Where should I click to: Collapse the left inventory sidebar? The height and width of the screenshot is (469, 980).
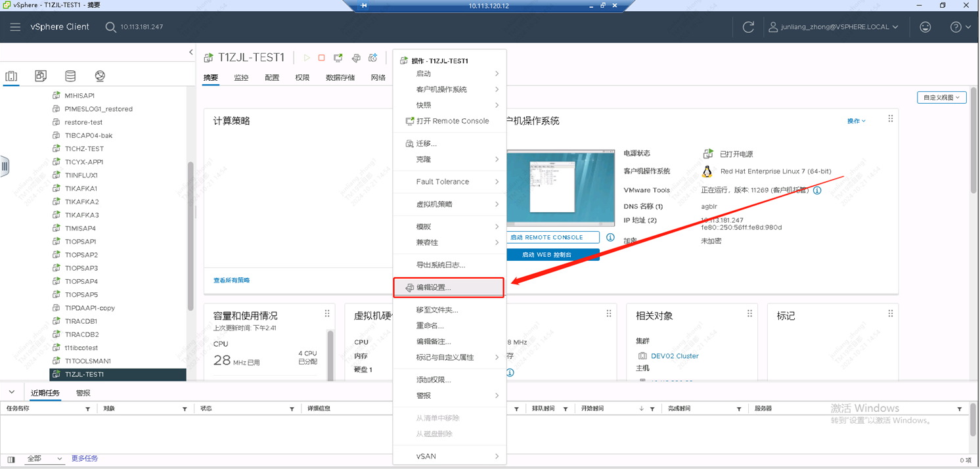point(191,52)
